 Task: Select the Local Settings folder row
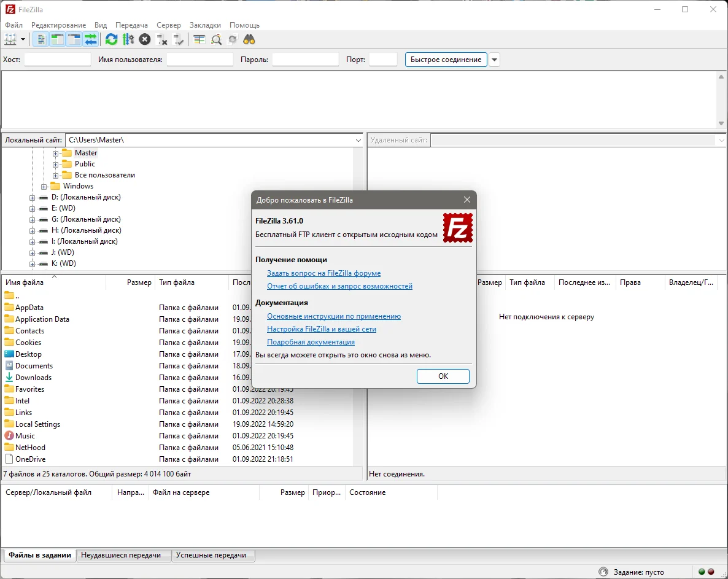point(177,424)
